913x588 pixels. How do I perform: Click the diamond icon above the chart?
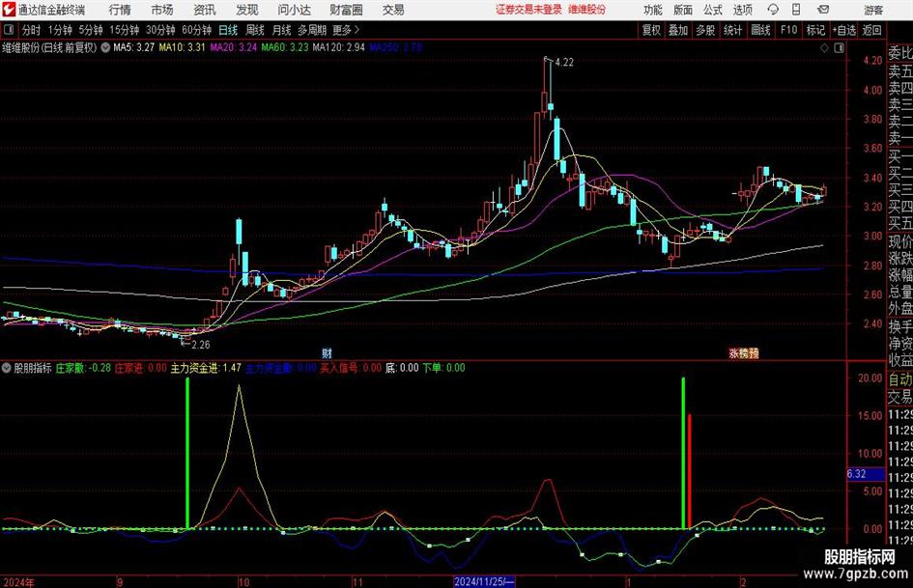click(x=824, y=48)
